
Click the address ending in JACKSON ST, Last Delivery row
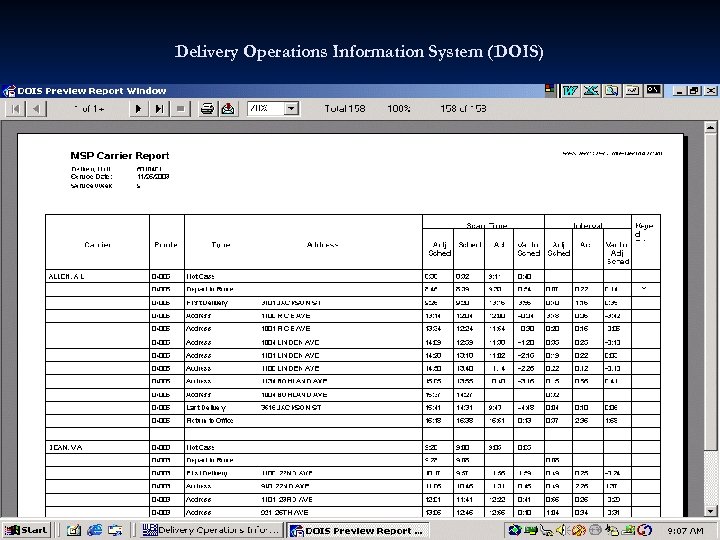291,408
